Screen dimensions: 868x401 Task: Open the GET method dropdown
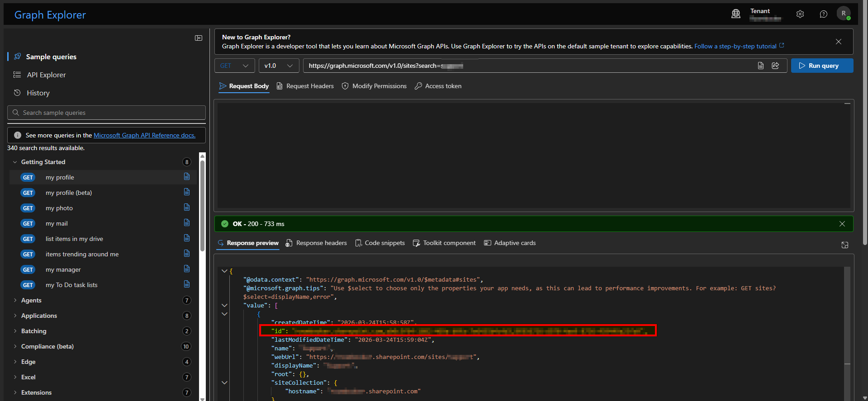coord(234,66)
